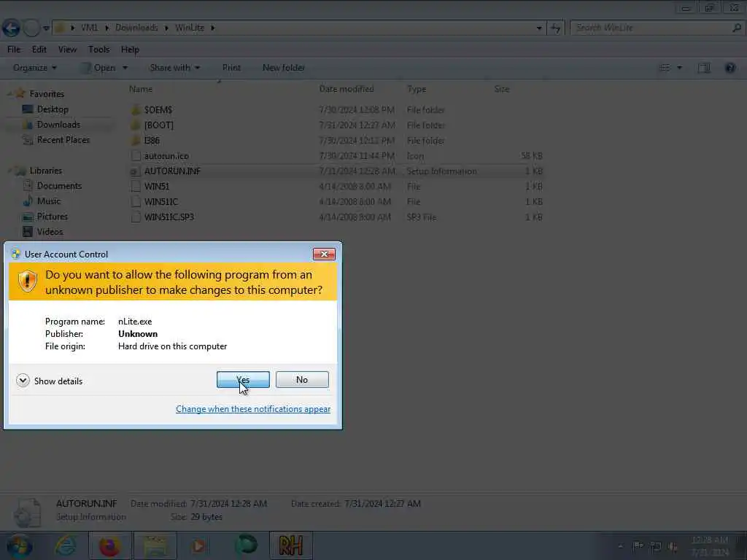Screen dimensions: 747x560
Task: Toggle the preview pane icon
Action: (x=704, y=68)
